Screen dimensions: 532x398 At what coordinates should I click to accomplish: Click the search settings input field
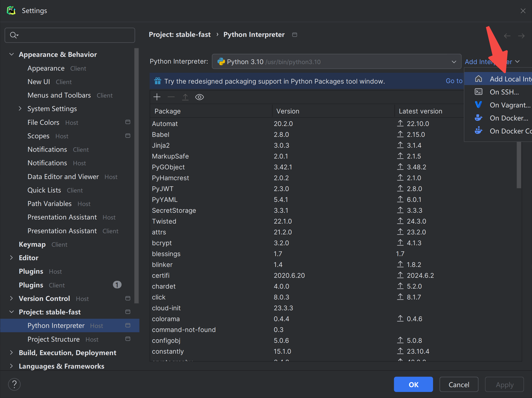click(71, 35)
